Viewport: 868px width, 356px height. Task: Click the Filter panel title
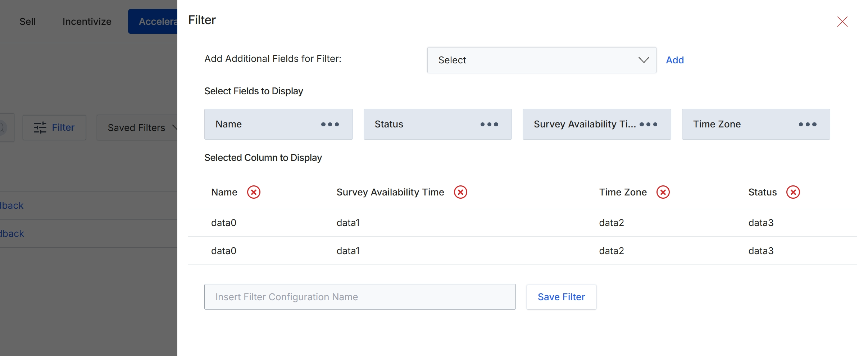(202, 20)
